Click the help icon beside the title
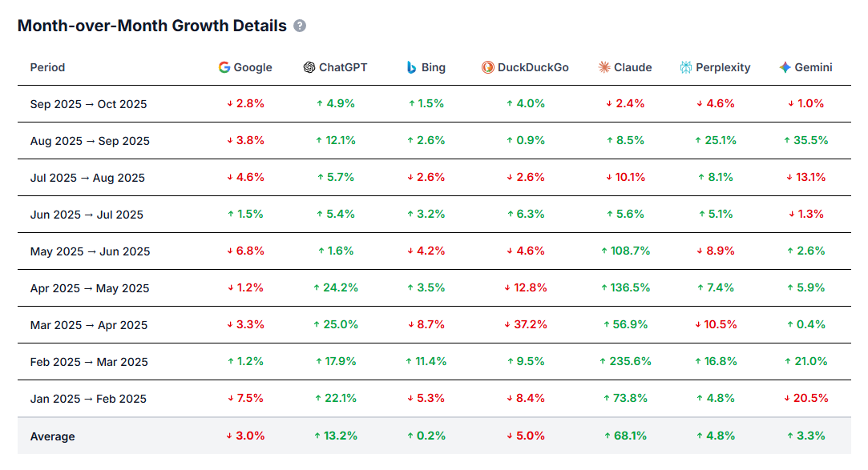Image resolution: width=868 pixels, height=470 pixels. pyautogui.click(x=300, y=26)
